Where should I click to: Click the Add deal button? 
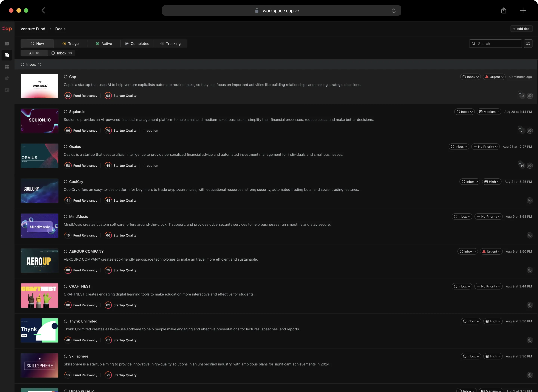[x=521, y=29]
